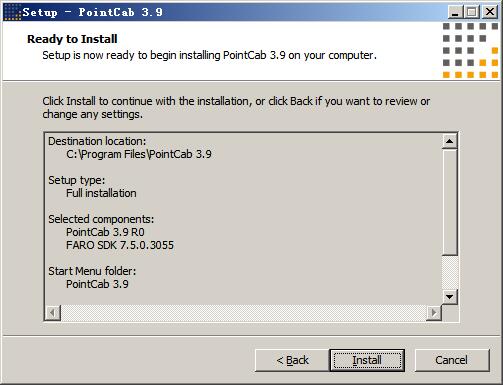Click the horizontal scrollbar's left arrow
503x385 pixels.
click(x=53, y=313)
